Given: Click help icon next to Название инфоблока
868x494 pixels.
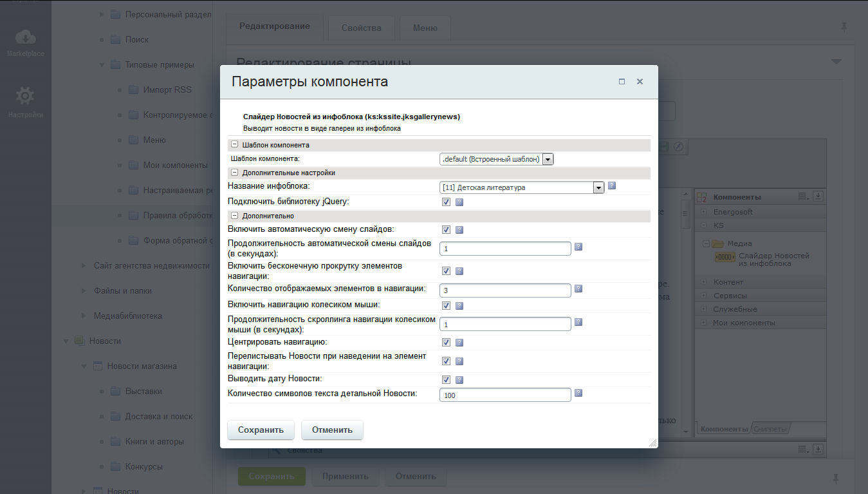Looking at the screenshot, I should (612, 185).
